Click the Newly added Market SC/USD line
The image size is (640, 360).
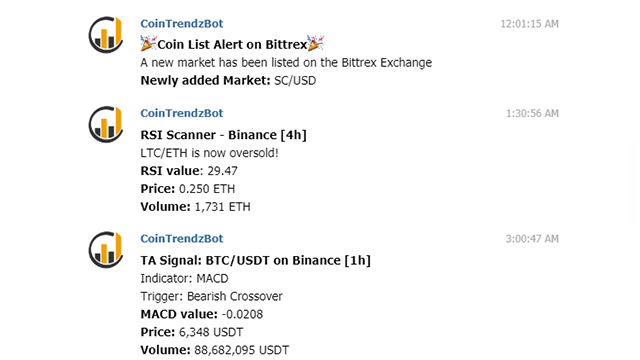pyautogui.click(x=228, y=80)
